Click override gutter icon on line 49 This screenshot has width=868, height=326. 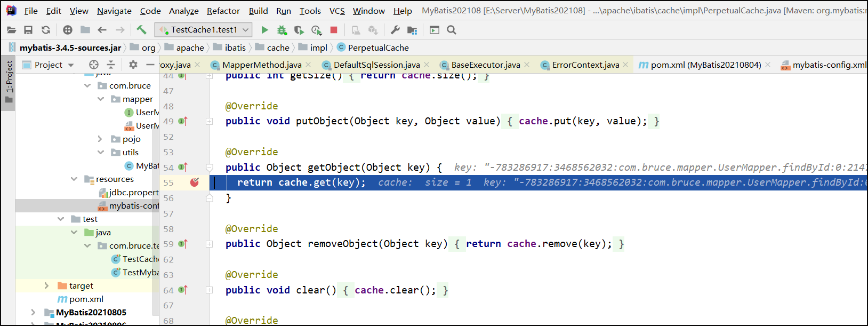pyautogui.click(x=182, y=121)
